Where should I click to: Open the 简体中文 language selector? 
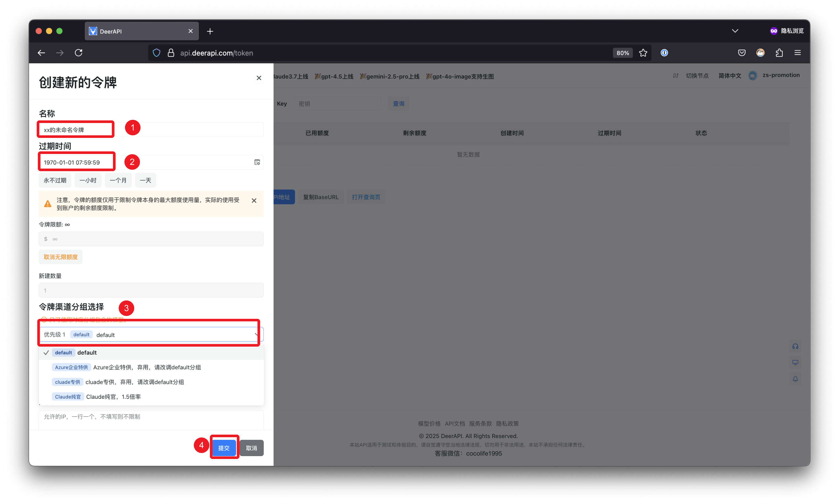click(x=730, y=76)
